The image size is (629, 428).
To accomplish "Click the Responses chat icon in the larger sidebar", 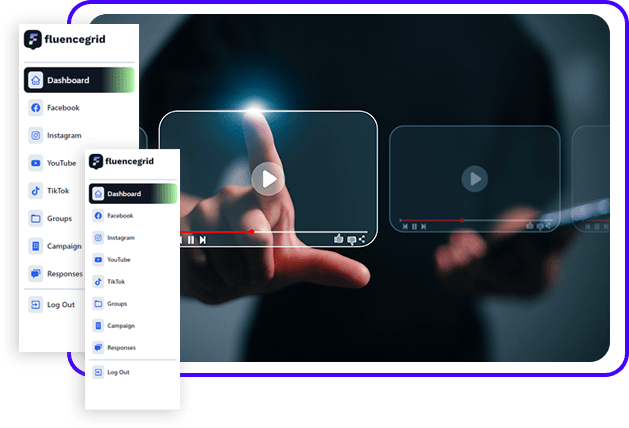I will [35, 274].
